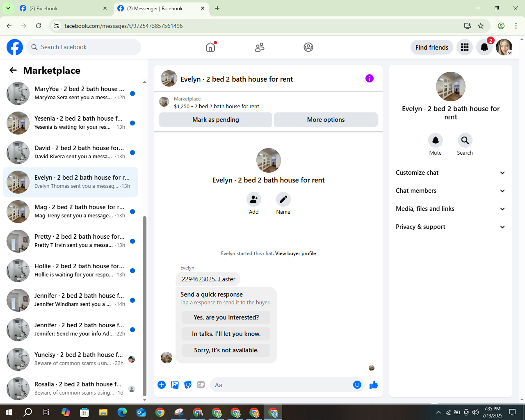The height and width of the screenshot is (420, 525).
Task: Open Windows taskbar search
Action: [27, 412]
